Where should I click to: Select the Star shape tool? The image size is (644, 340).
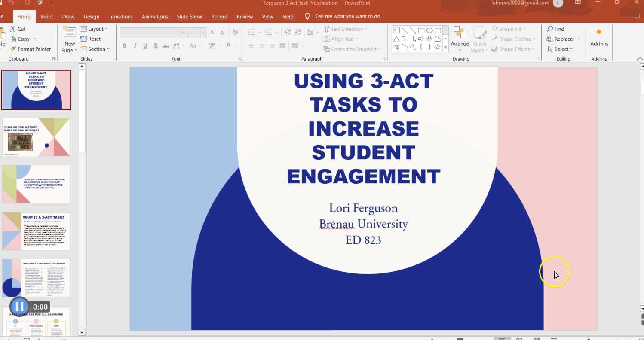[438, 47]
